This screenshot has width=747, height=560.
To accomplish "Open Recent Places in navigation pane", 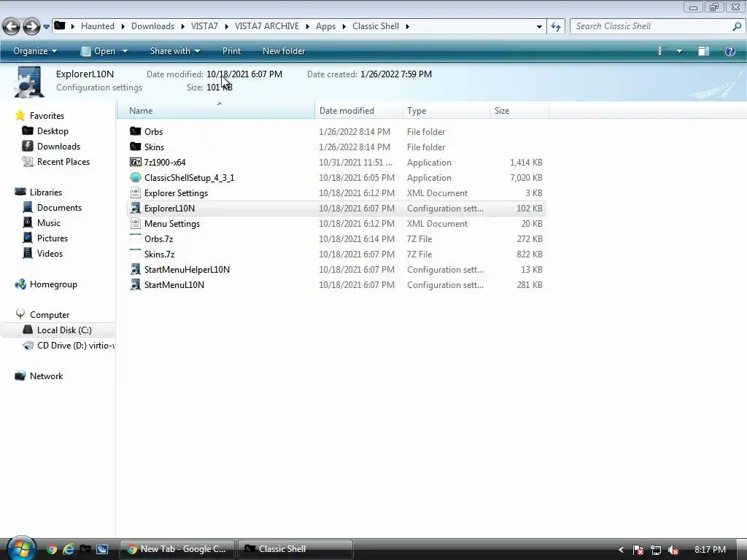I will tap(63, 161).
